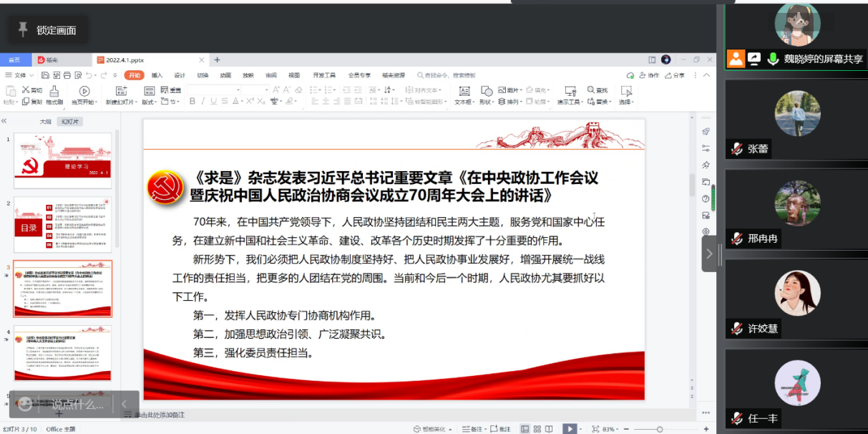Select the slide 2 目录 thumbnail

tap(62, 225)
